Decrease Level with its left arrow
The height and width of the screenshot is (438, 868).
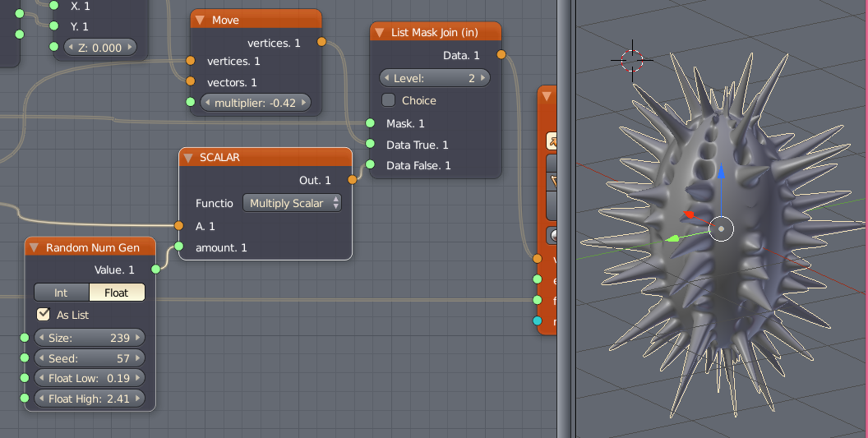(x=386, y=78)
